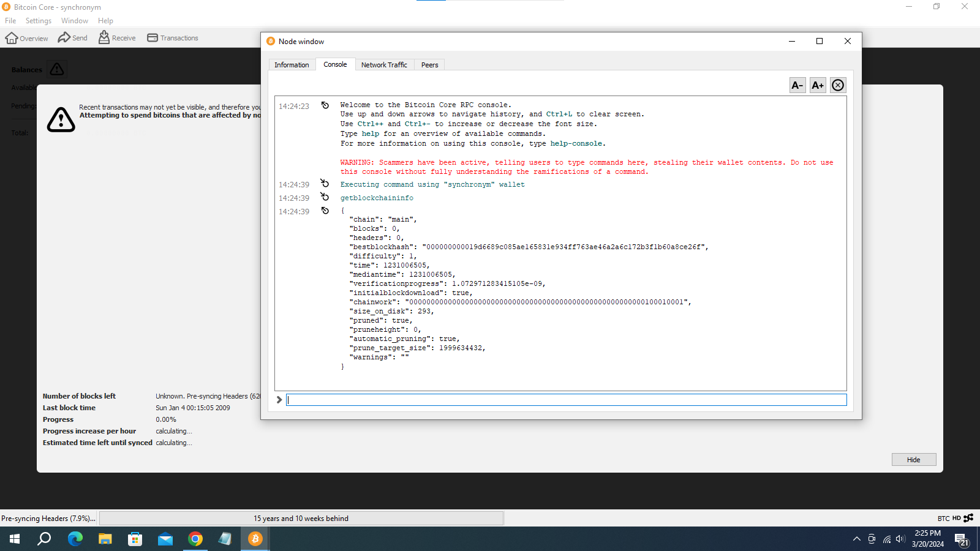This screenshot has height=551, width=980.
Task: Increase console font size with A+ button
Action: coord(818,85)
